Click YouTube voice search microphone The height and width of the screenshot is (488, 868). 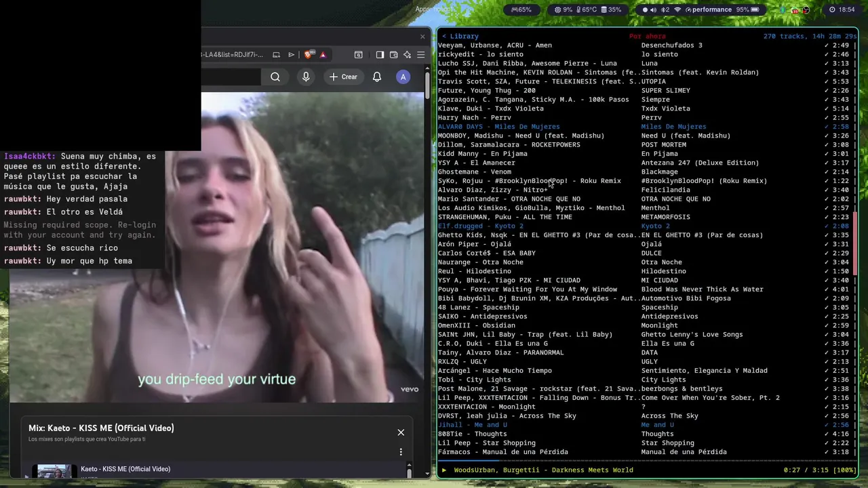pyautogui.click(x=306, y=77)
